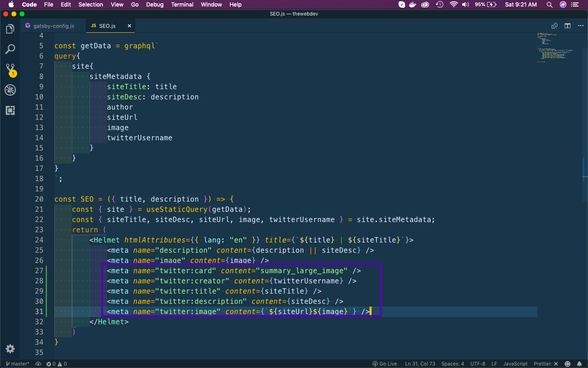Change file encoding UTF-8
Screen dimensions: 588x368
tap(478, 364)
